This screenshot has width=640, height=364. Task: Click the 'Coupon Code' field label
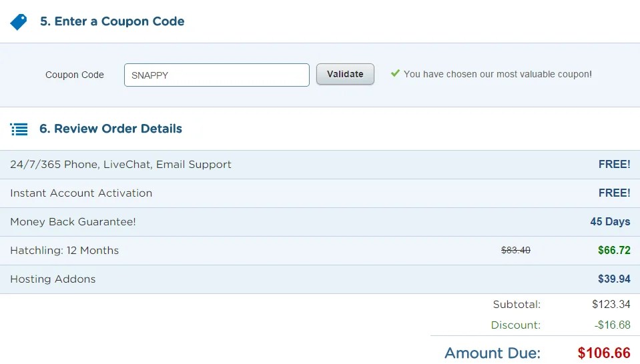(75, 75)
